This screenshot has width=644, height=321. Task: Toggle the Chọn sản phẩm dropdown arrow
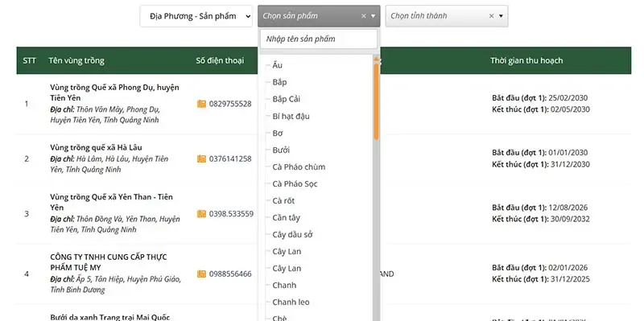point(374,16)
